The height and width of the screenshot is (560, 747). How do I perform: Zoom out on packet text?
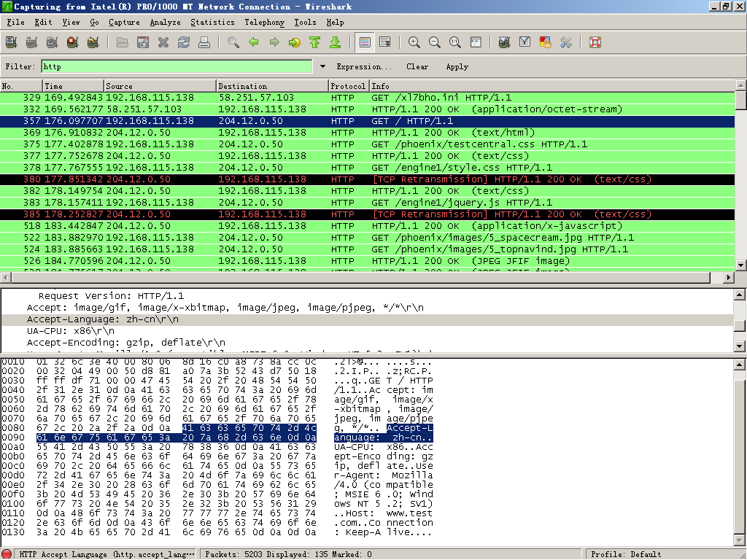click(435, 42)
